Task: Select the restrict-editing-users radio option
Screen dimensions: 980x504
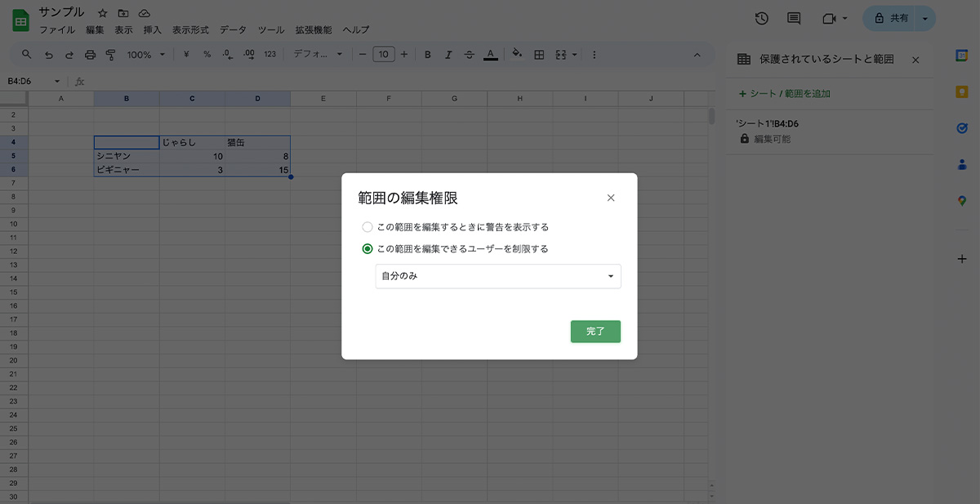Action: pyautogui.click(x=367, y=249)
